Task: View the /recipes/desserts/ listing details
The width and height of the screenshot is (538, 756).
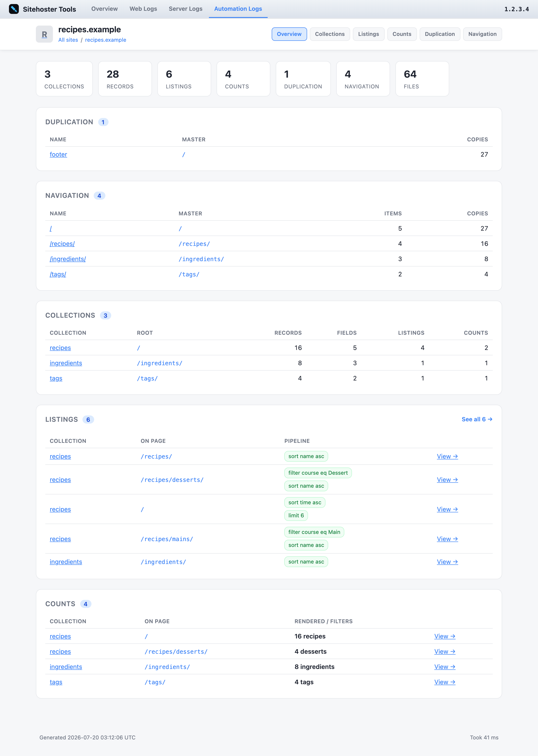Action: [x=447, y=480]
